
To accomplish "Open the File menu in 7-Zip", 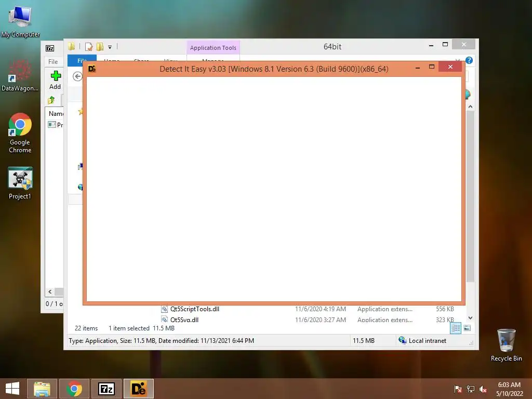I will pyautogui.click(x=53, y=61).
